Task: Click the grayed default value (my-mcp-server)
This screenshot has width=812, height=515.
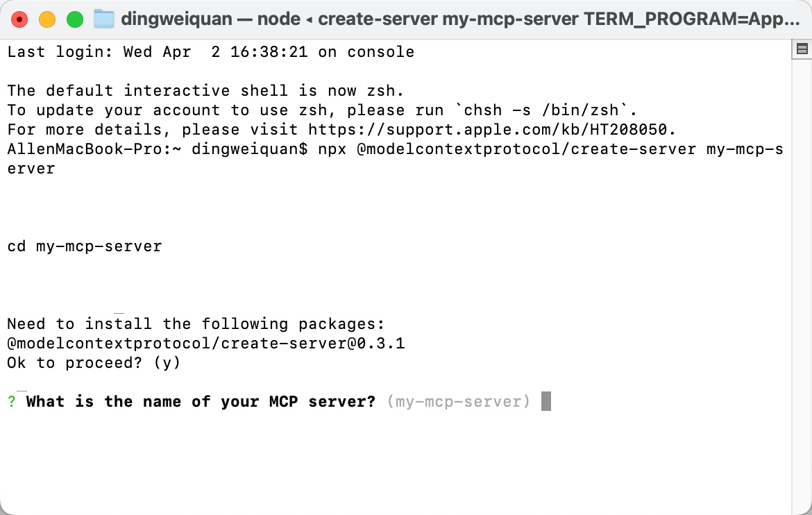Action: tap(459, 402)
